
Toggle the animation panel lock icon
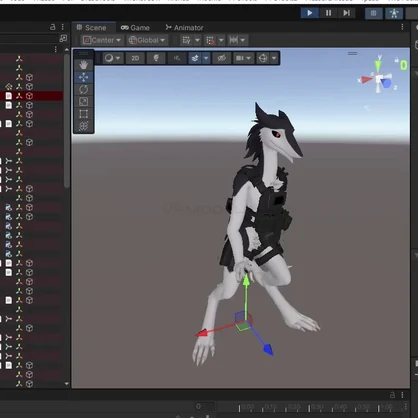392,395
